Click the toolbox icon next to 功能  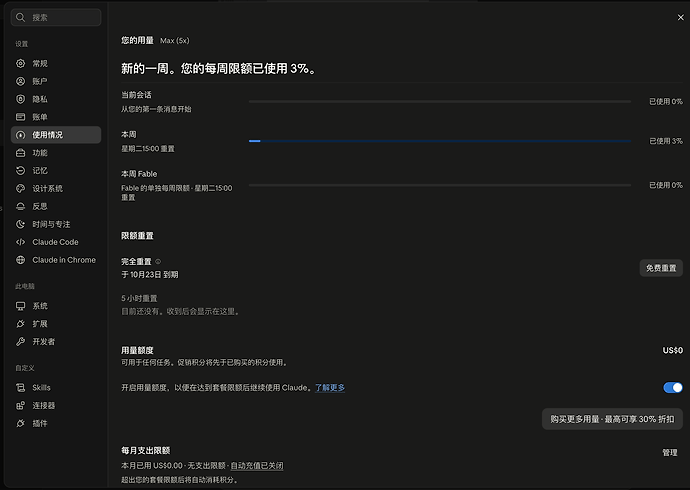[21, 153]
